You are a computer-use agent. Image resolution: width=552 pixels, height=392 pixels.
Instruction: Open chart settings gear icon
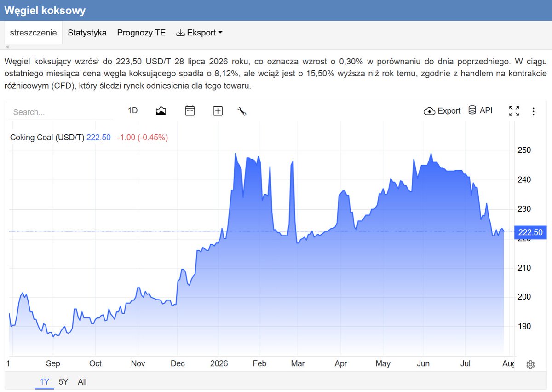530,364
